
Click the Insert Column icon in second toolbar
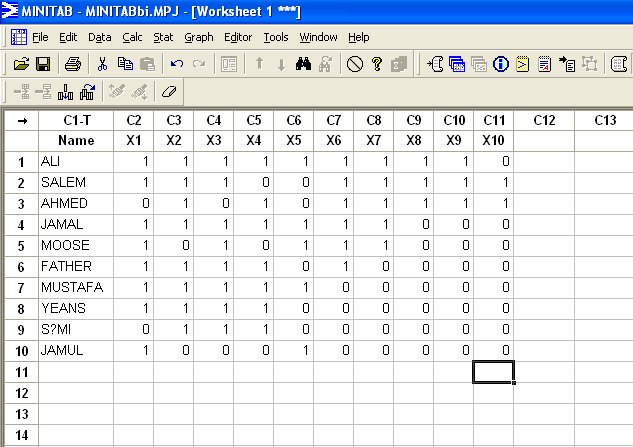66,91
